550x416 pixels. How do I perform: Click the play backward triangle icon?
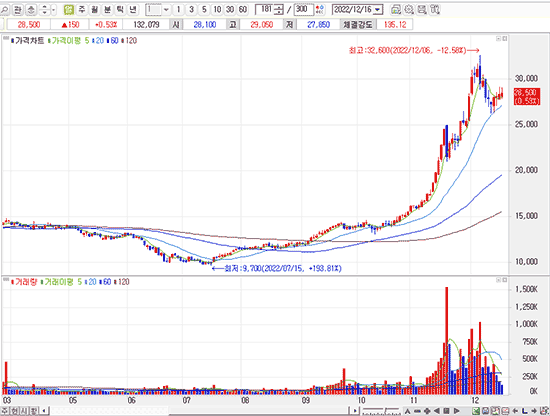click(437, 411)
